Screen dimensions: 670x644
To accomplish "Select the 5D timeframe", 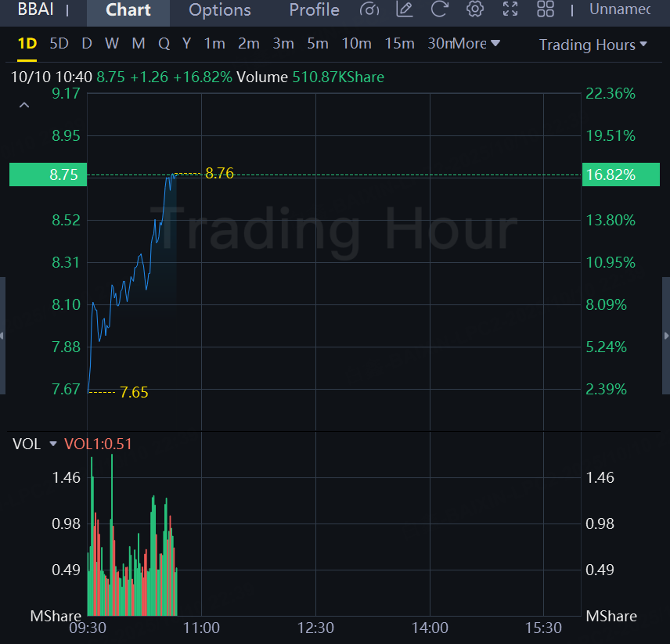I will (x=59, y=44).
